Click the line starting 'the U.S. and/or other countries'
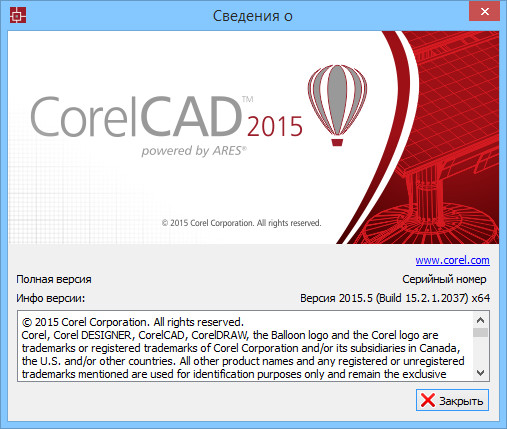The image size is (507, 429). (243, 361)
